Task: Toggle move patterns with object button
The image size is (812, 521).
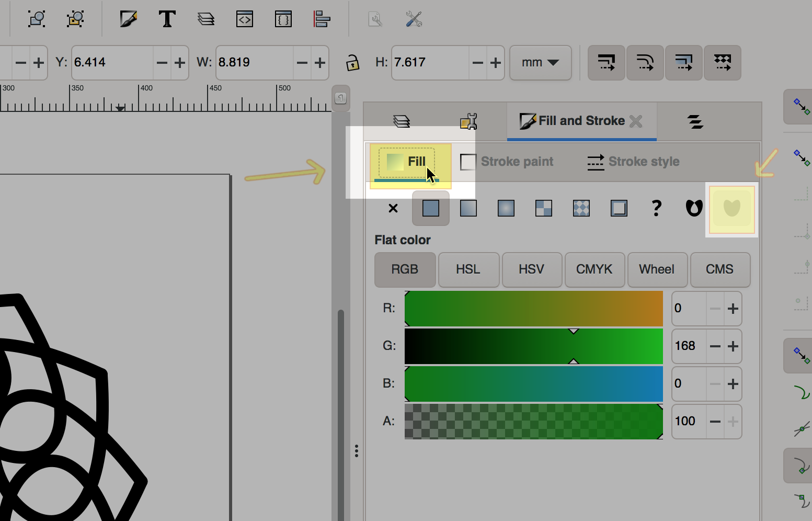Action: tap(723, 63)
